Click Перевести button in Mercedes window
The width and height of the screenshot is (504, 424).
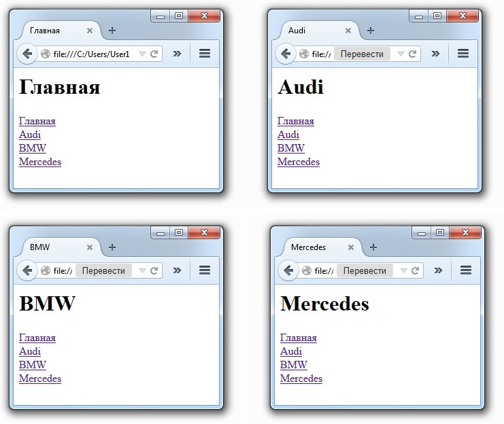click(365, 270)
